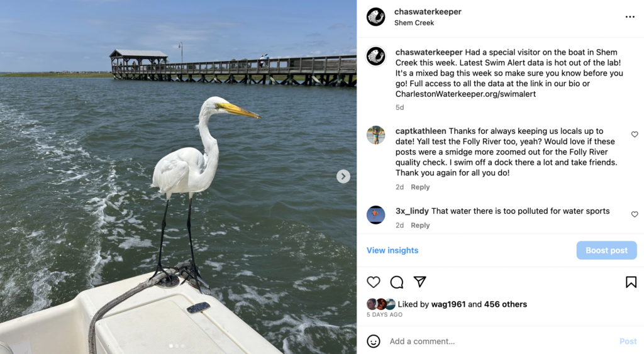Reply to captkathleen's comment
The height and width of the screenshot is (354, 644).
[420, 187]
